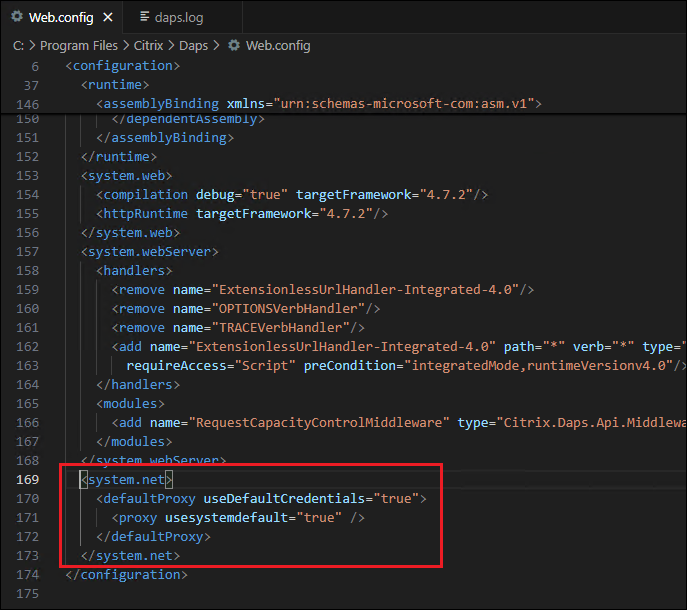Viewport: 687px width, 610px height.
Task: Click line number 169 in the gutter
Action: click(x=28, y=480)
